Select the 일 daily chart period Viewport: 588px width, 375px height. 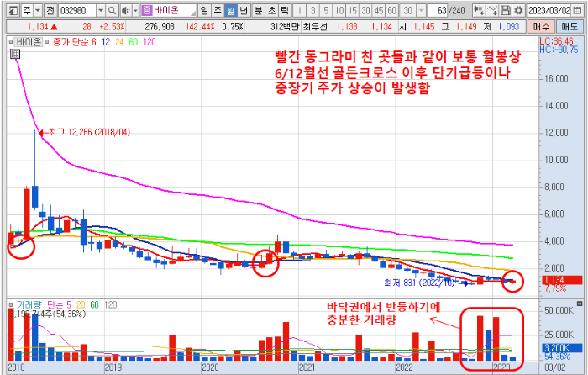point(204,11)
